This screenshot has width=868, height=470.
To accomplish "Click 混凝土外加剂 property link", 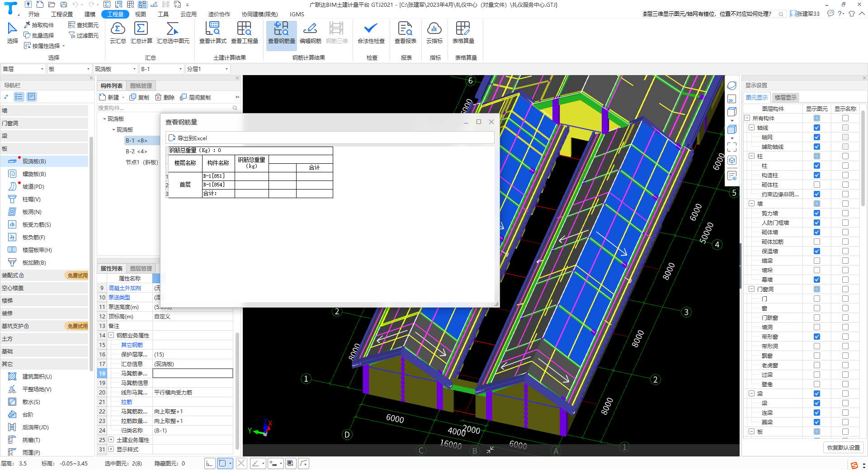I will click(x=125, y=288).
